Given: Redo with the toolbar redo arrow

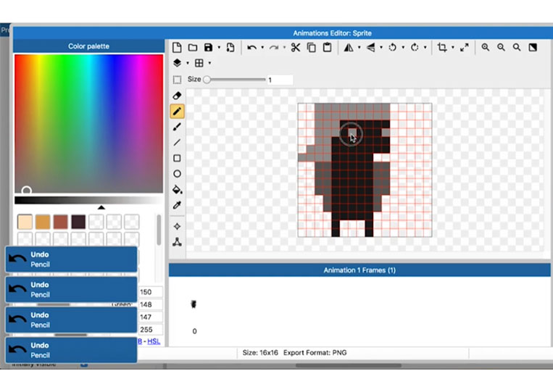Looking at the screenshot, I should pyautogui.click(x=274, y=47).
